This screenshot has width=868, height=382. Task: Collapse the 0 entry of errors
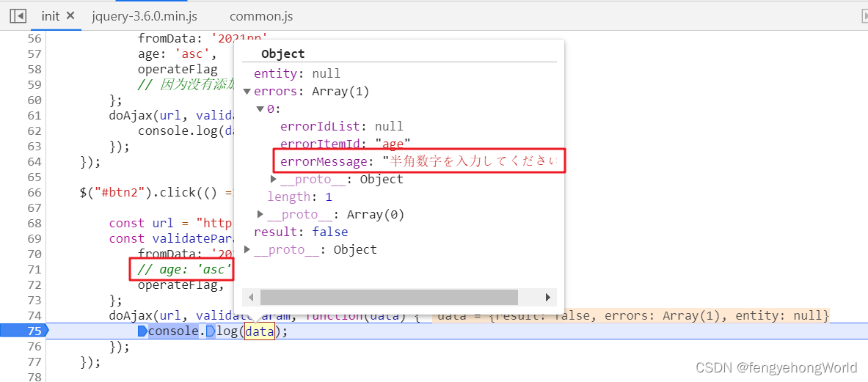260,109
